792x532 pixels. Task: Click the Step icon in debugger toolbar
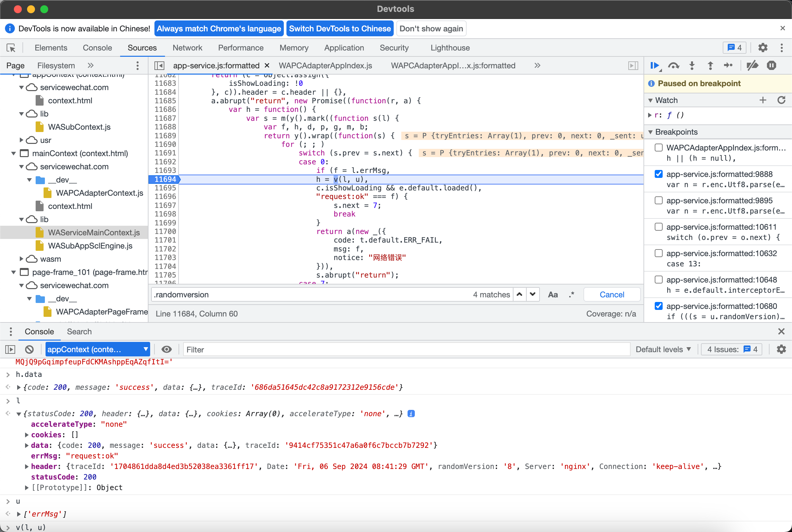click(728, 65)
